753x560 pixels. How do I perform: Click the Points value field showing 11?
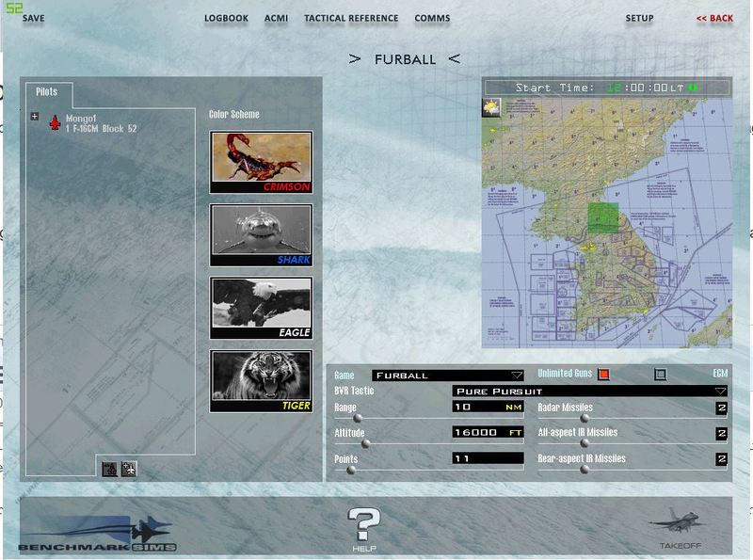pos(488,458)
